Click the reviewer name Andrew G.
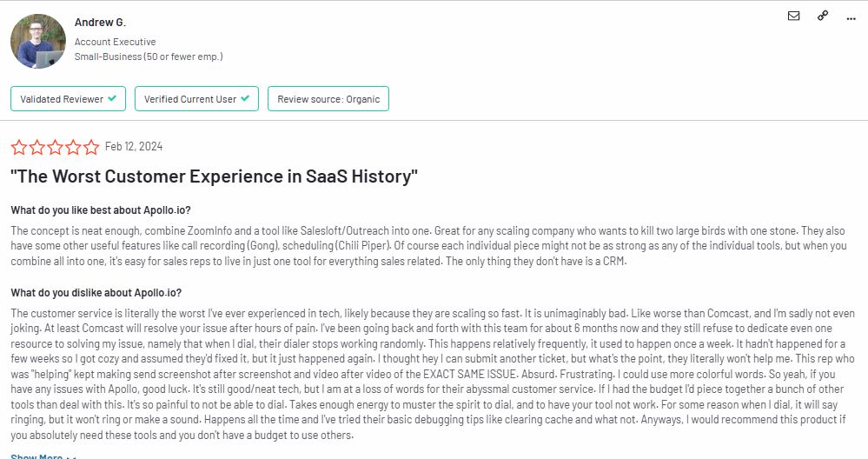Viewport: 868px width, 459px height. (100, 23)
